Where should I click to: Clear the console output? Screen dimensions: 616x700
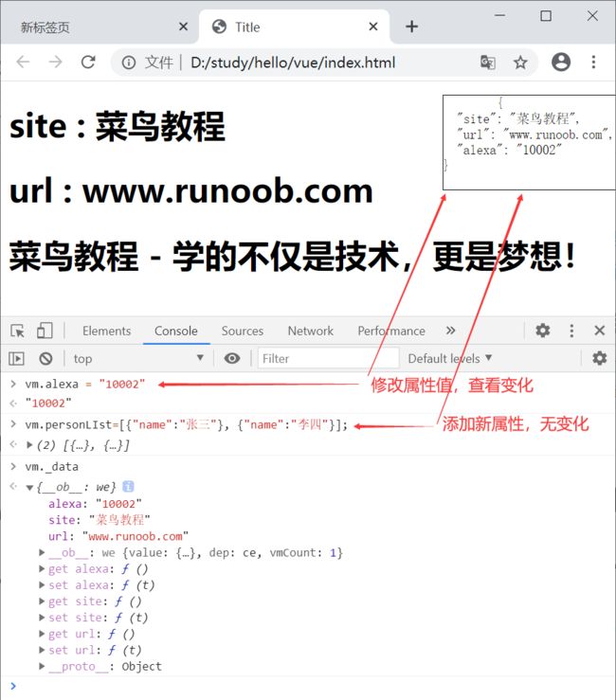[45, 358]
